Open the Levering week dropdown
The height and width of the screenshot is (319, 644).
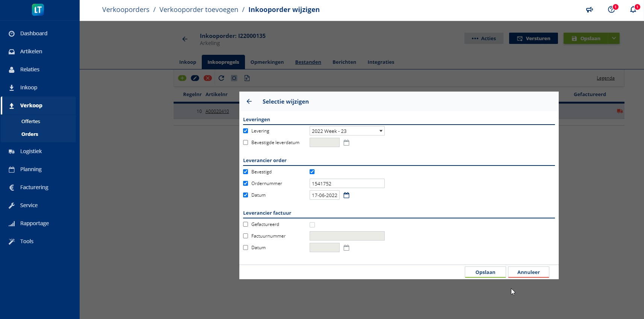pos(347,131)
